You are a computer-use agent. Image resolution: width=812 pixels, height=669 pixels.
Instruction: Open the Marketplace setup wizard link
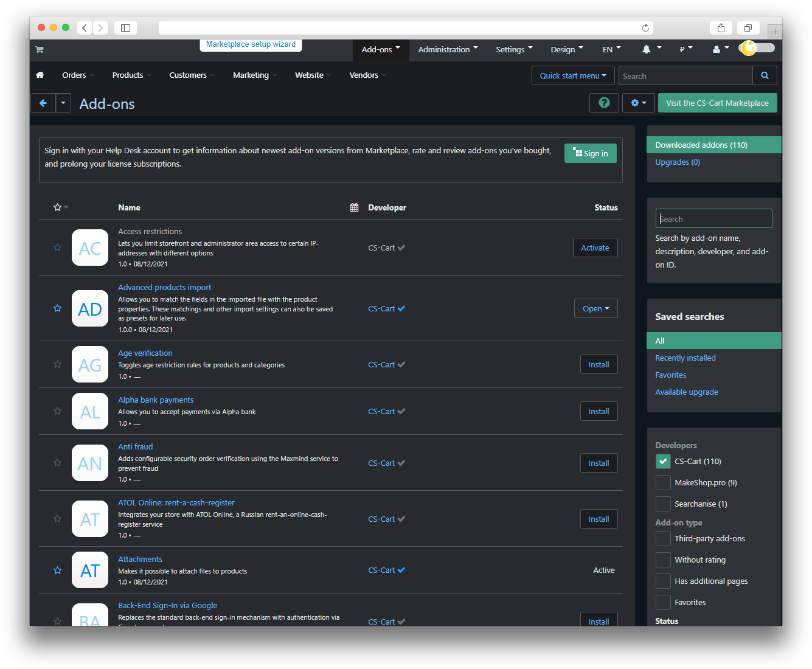point(251,44)
